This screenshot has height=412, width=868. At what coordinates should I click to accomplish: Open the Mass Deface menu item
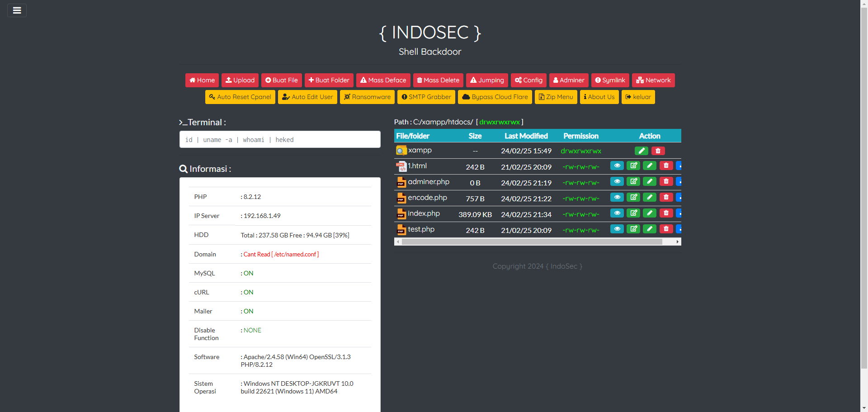point(383,80)
